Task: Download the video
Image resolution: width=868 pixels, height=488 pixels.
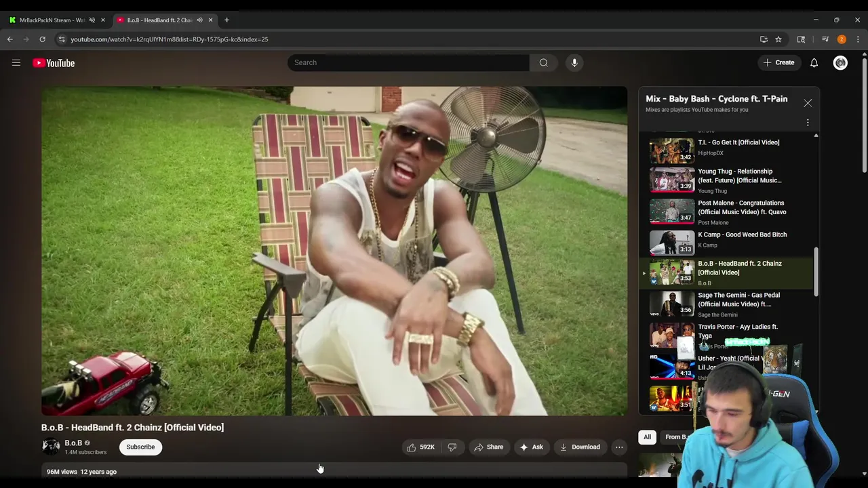Action: 580,447
